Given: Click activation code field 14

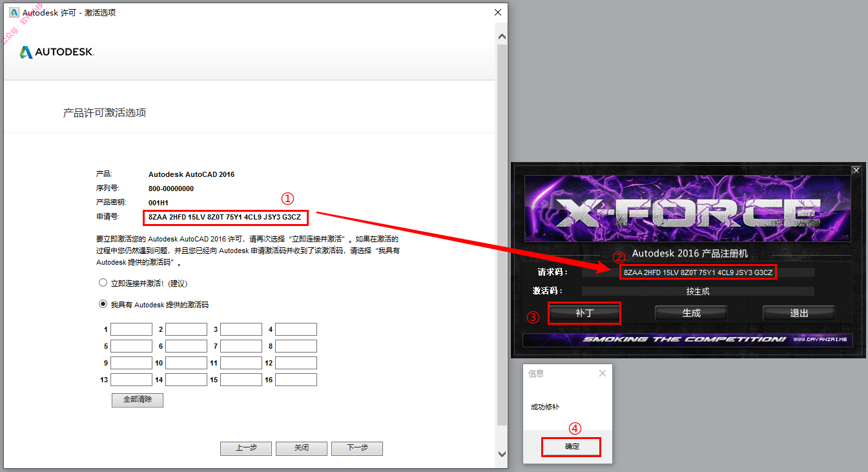Looking at the screenshot, I should (186, 380).
